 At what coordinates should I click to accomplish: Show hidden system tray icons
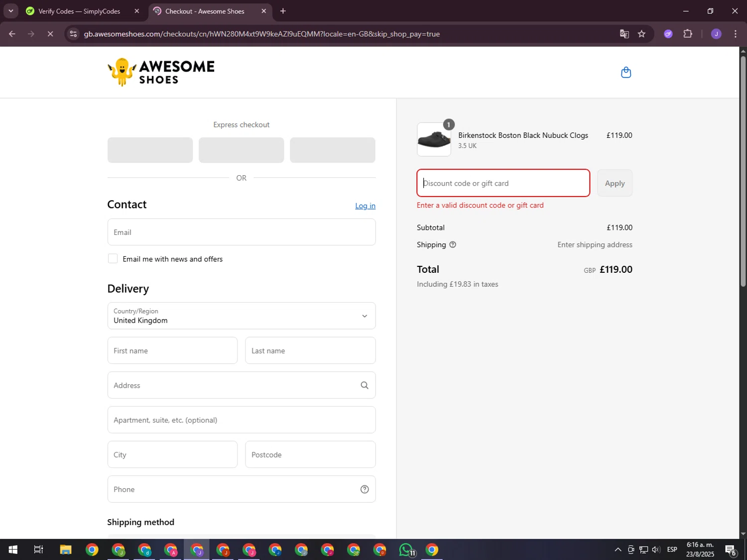618,550
